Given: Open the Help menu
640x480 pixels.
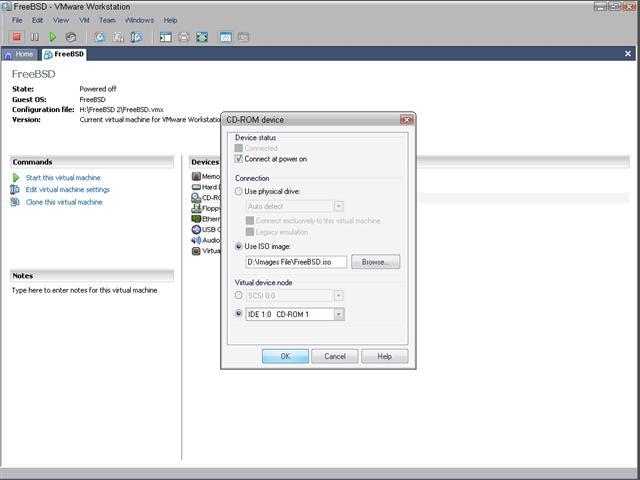Looking at the screenshot, I should coord(170,20).
